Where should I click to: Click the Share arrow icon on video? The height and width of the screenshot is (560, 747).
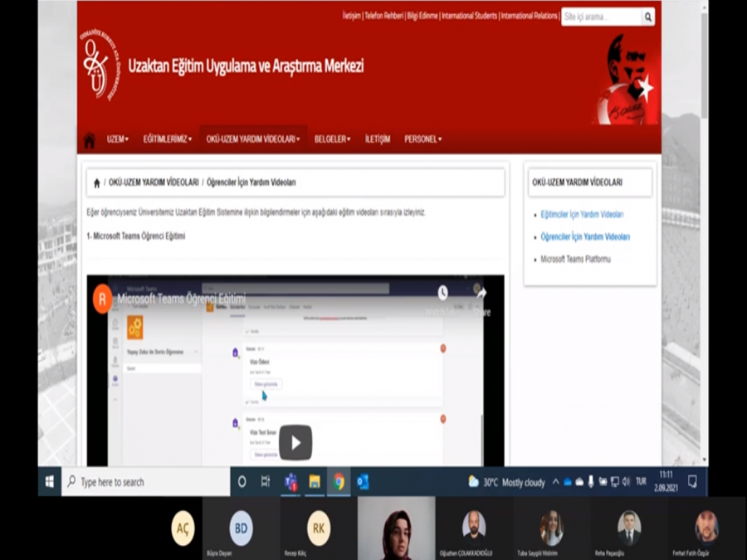[x=481, y=294]
